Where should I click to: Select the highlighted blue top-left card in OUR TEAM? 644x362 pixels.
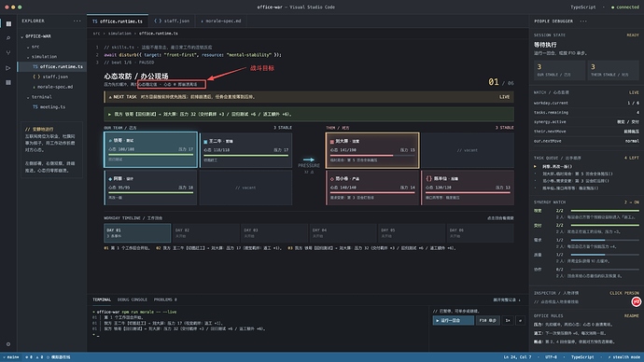(150, 150)
